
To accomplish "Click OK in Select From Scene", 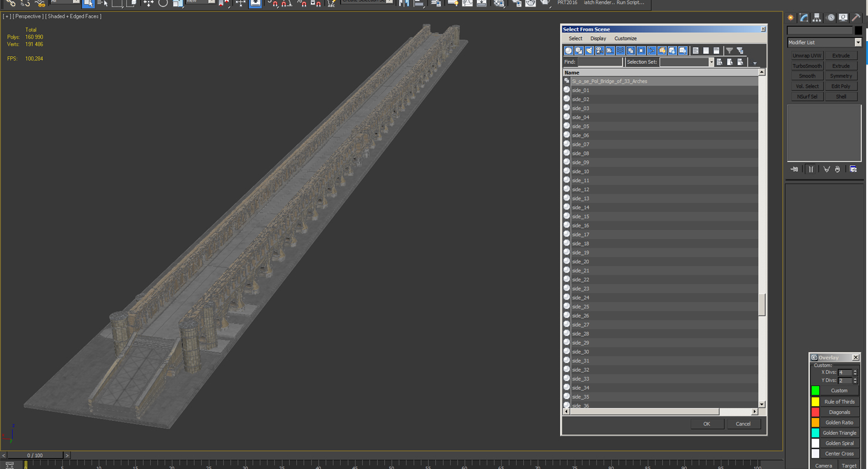I will coord(707,424).
